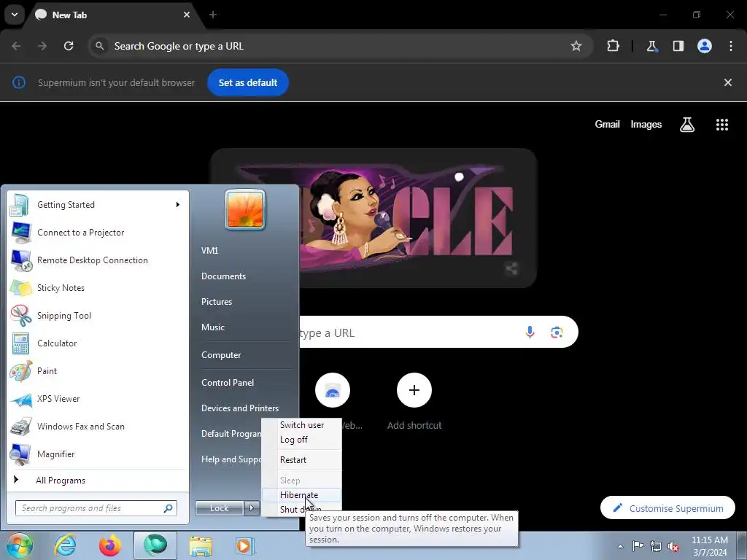Click Search programs and files box
The width and height of the screenshot is (747, 560).
pos(96,508)
